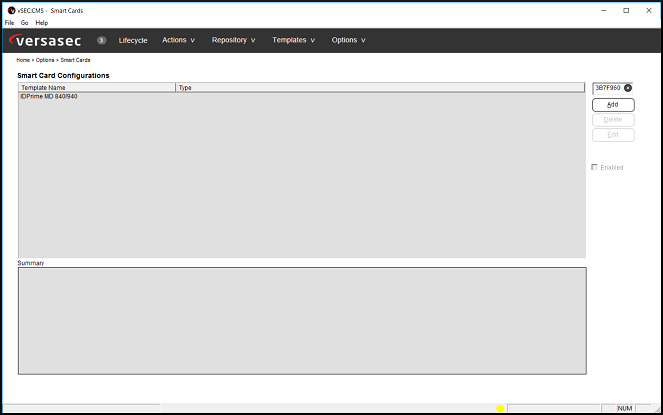This screenshot has height=415, width=663.
Task: Maximize the vSEC:CMS window
Action: [x=626, y=11]
